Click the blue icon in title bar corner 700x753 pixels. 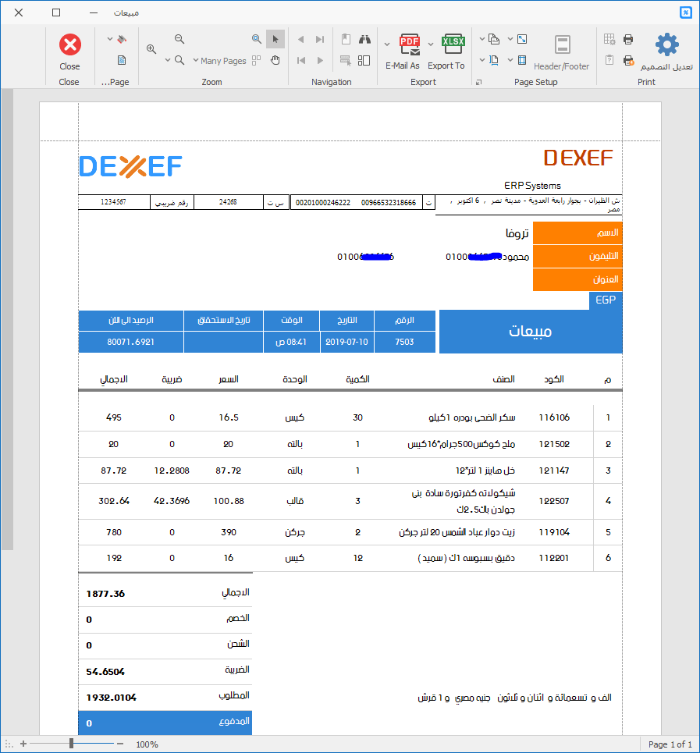[x=686, y=12]
